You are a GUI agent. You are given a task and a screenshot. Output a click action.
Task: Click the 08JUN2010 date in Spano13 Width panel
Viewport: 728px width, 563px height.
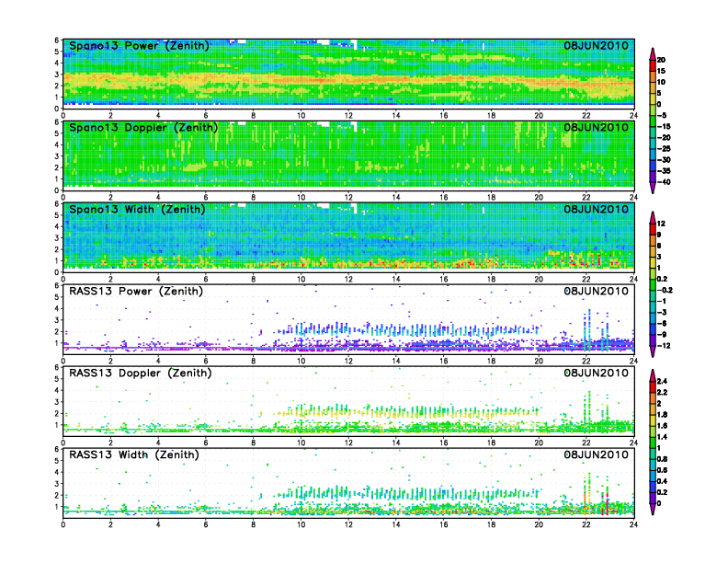coord(597,210)
